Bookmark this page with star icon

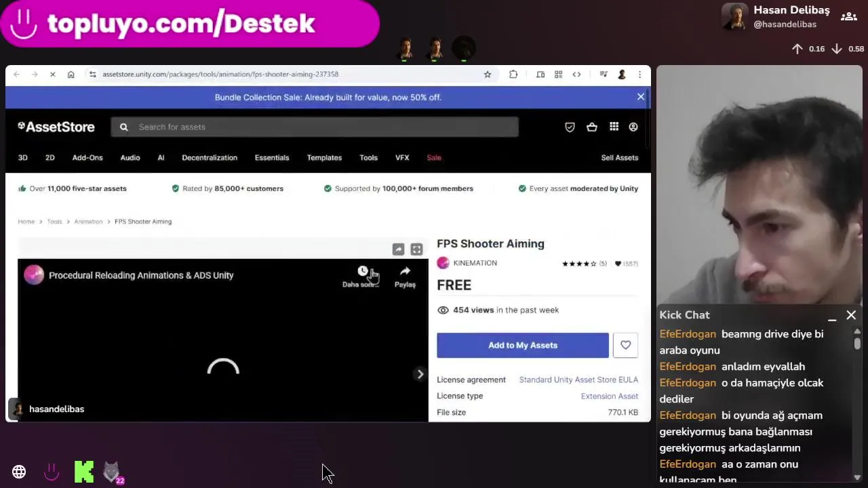click(487, 75)
